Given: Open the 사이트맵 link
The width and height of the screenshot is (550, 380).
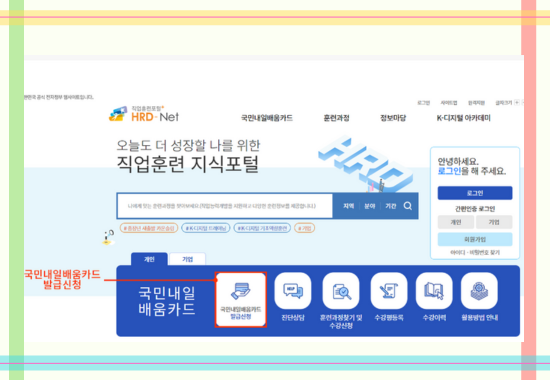Looking at the screenshot, I should 449,103.
